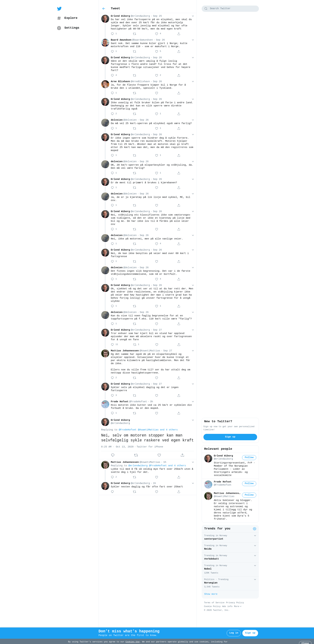Follow Frode Hofset
Screen dimensions: 314x644
[249, 483]
